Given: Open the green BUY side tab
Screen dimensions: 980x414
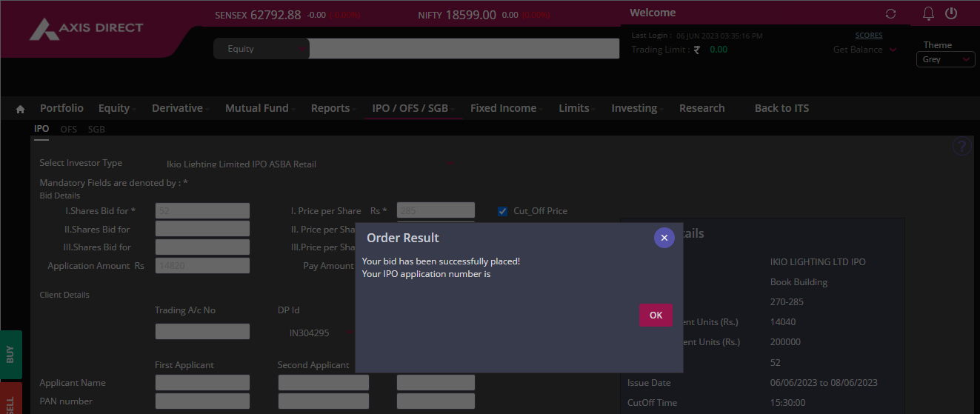Looking at the screenshot, I should (x=10, y=355).
